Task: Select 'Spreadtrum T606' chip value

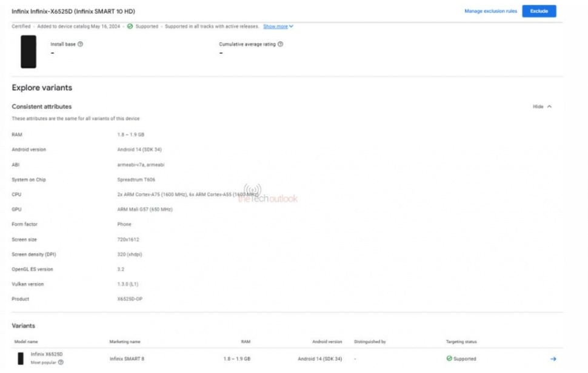Action: (x=136, y=180)
